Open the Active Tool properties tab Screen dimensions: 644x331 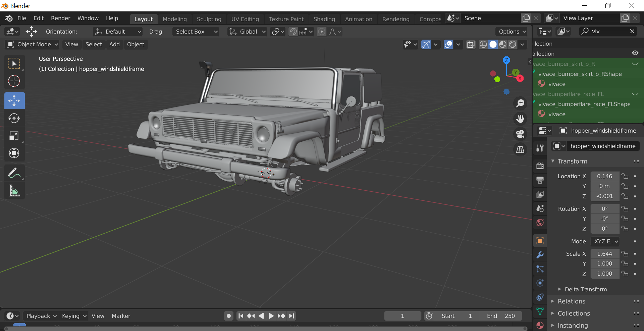tap(540, 148)
